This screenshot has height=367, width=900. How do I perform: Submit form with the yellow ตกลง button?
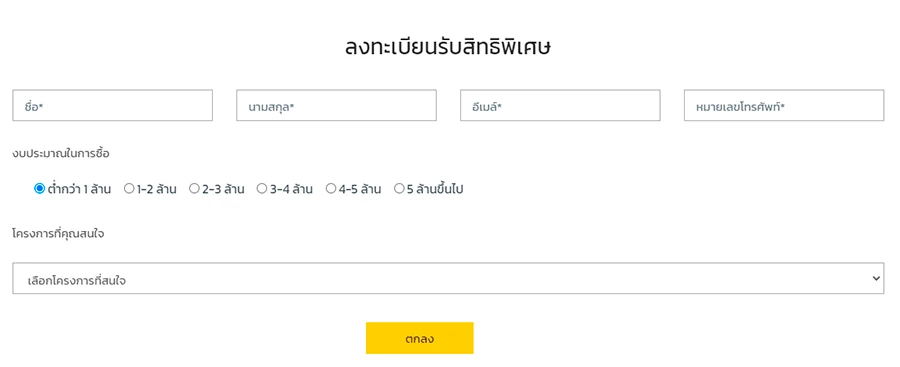[420, 338]
